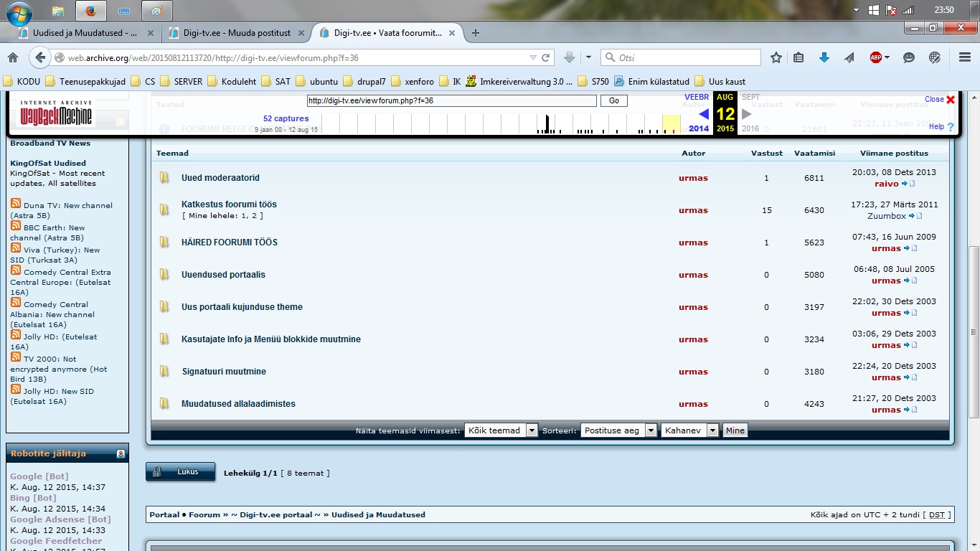Screen dimensions: 980x551
Task: Open the Kõik teemad dropdown
Action: (x=501, y=430)
